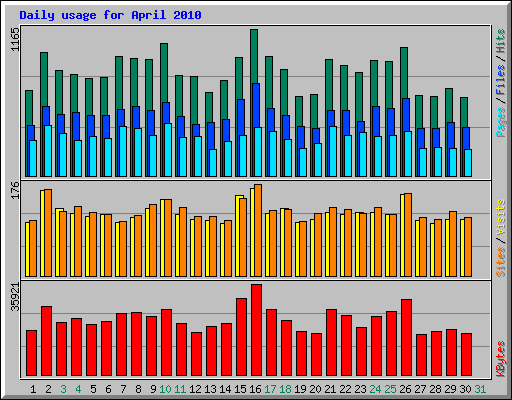
Task: Click day 14 on the x-axis
Action: (225, 389)
